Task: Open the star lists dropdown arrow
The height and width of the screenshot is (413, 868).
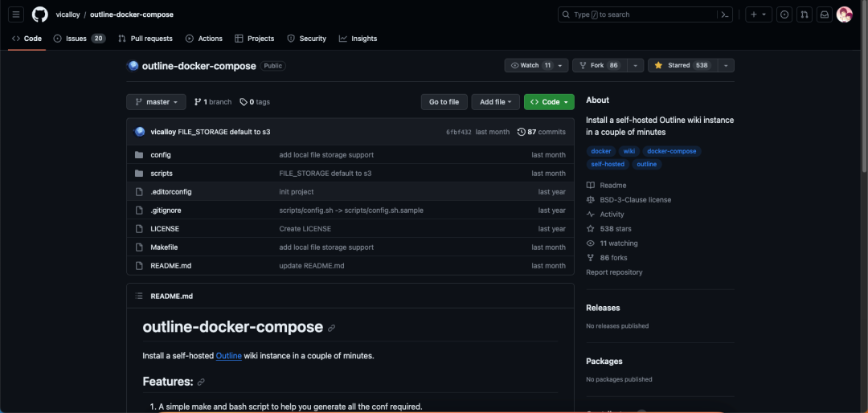Action: click(x=726, y=65)
